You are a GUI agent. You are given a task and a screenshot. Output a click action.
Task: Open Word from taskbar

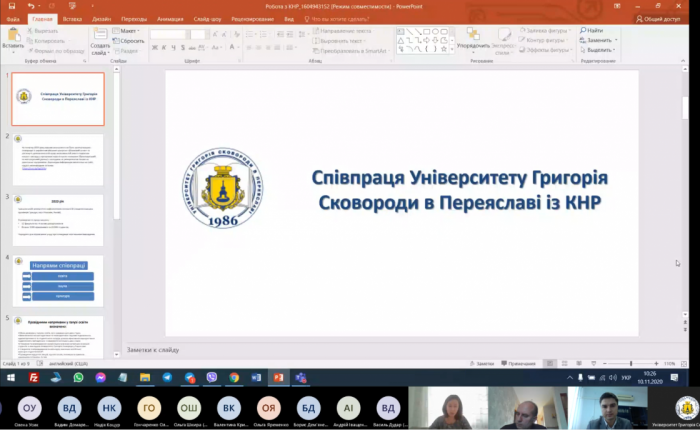click(x=256, y=378)
